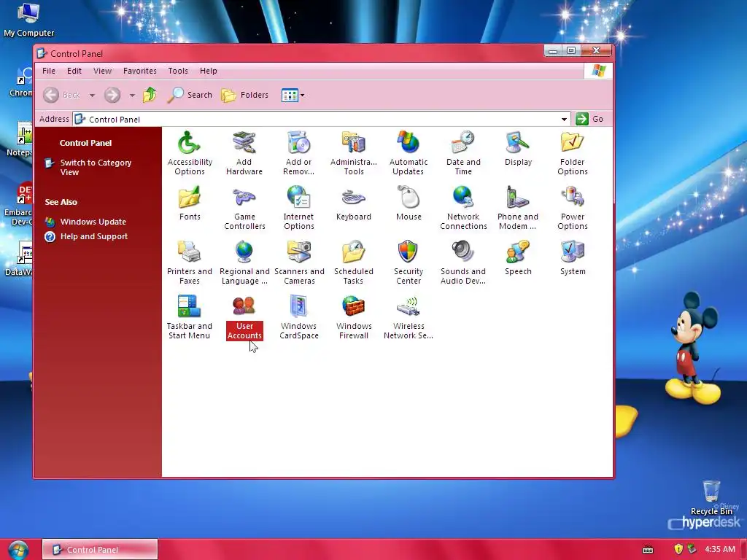Open the Favorites menu

click(x=139, y=71)
